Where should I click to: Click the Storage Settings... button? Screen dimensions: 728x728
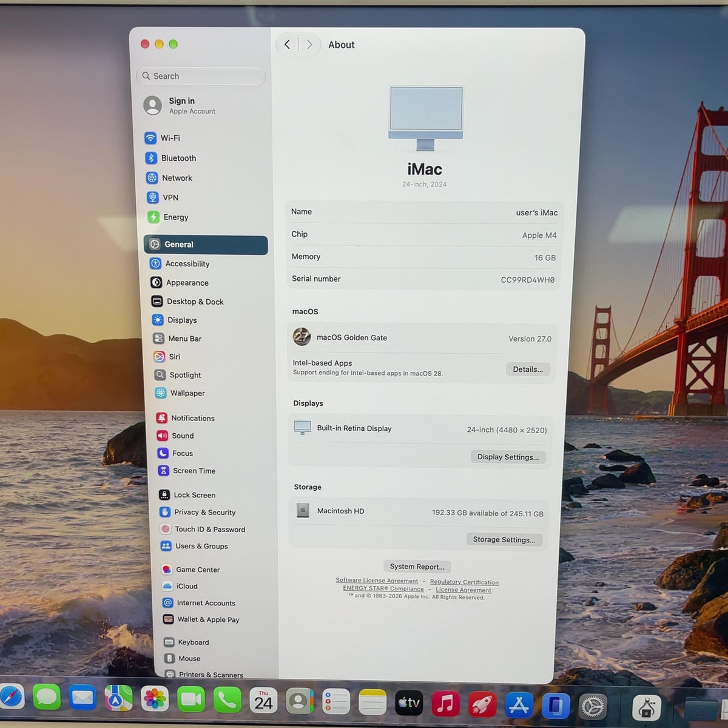pyautogui.click(x=504, y=539)
